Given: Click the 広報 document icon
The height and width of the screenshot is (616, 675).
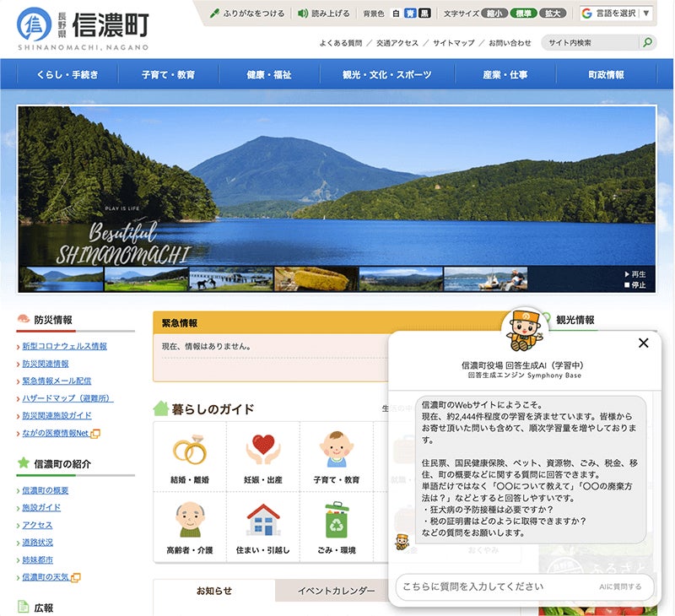Looking at the screenshot, I should [x=24, y=607].
